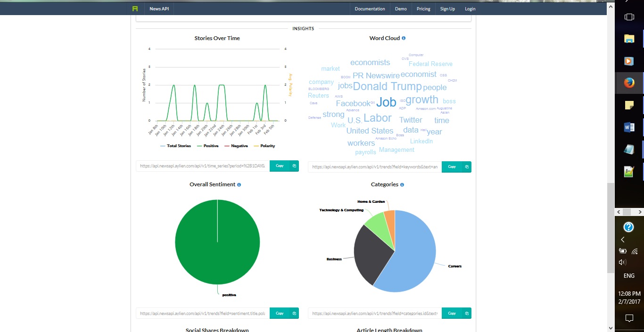Open the Word Cloud info tooltip icon
Viewport: 644px width, 332px height.
(404, 38)
